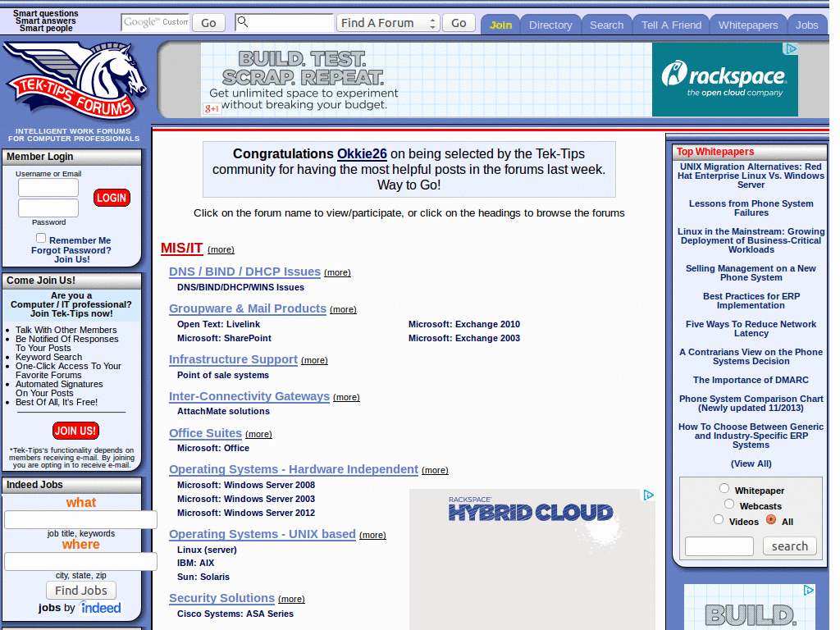Expand Office Suites more link
This screenshot has height=630, width=840.
[x=258, y=435]
